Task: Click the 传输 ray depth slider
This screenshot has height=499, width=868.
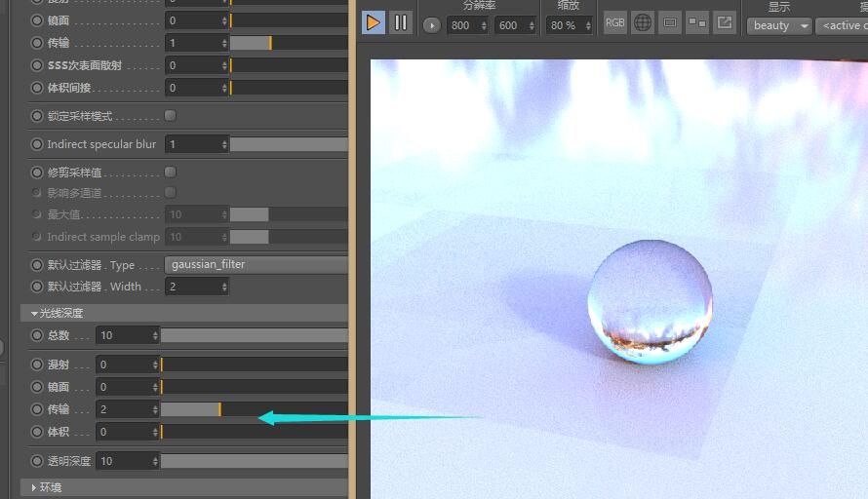Action: (x=254, y=409)
